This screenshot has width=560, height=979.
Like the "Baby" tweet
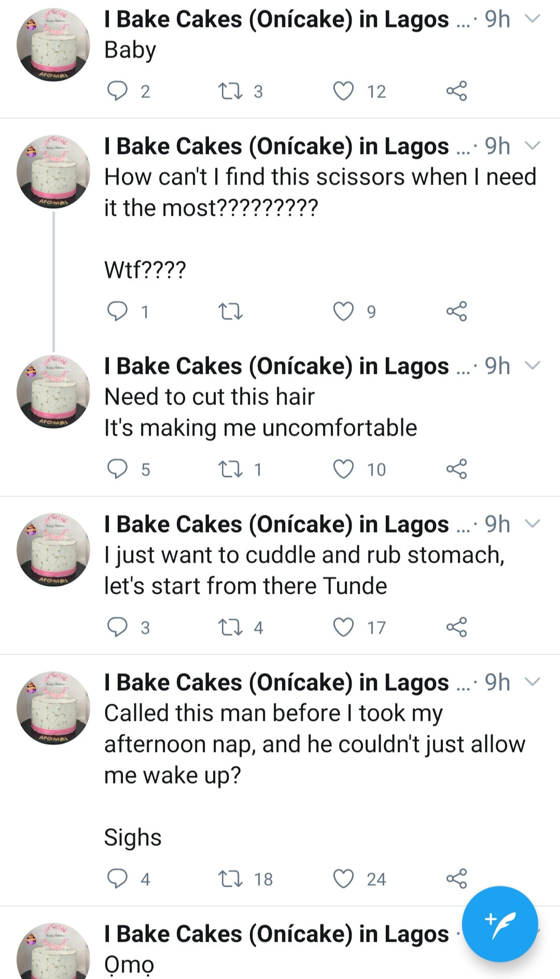click(x=343, y=91)
